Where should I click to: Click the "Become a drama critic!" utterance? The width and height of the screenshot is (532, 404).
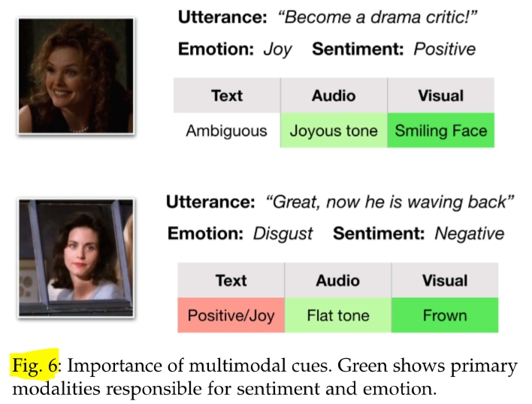(377, 17)
